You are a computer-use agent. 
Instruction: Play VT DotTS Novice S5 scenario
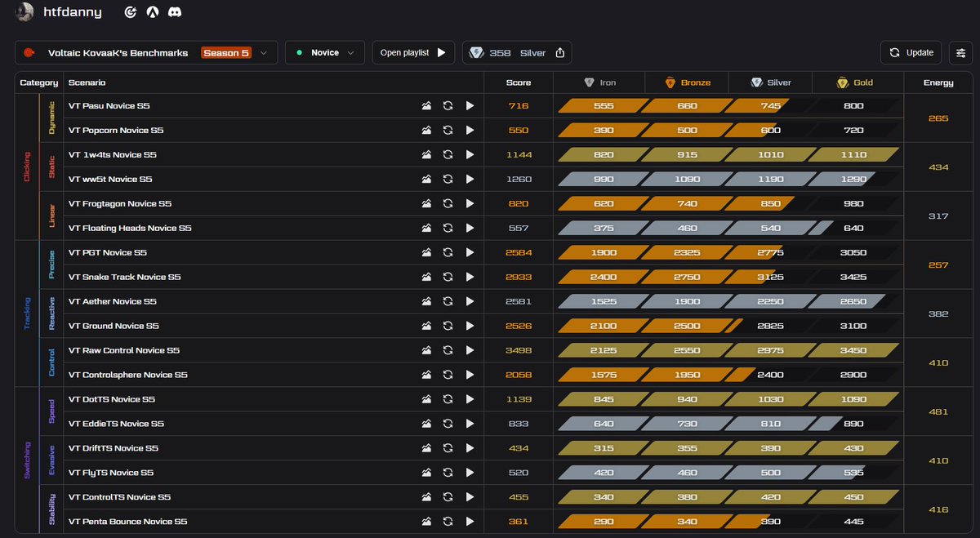(470, 400)
